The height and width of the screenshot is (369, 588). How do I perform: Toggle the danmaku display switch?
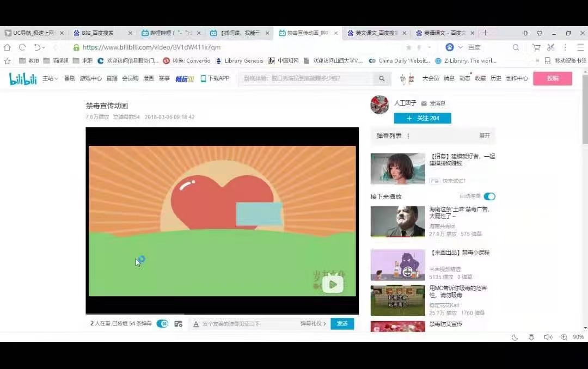coord(162,324)
